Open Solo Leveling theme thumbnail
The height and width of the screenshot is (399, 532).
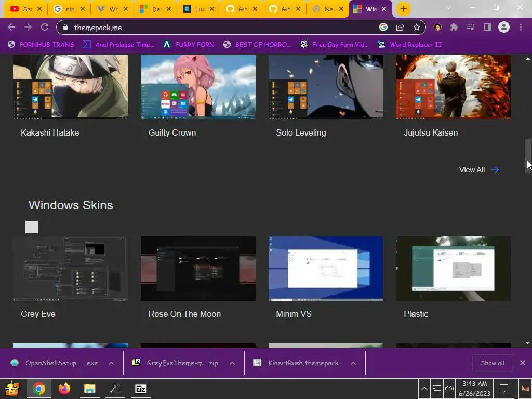click(x=326, y=87)
